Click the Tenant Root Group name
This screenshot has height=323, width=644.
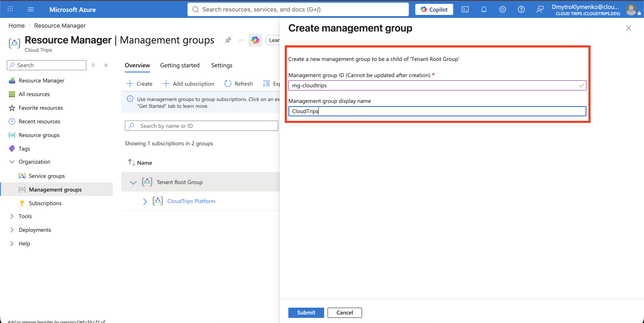[180, 182]
